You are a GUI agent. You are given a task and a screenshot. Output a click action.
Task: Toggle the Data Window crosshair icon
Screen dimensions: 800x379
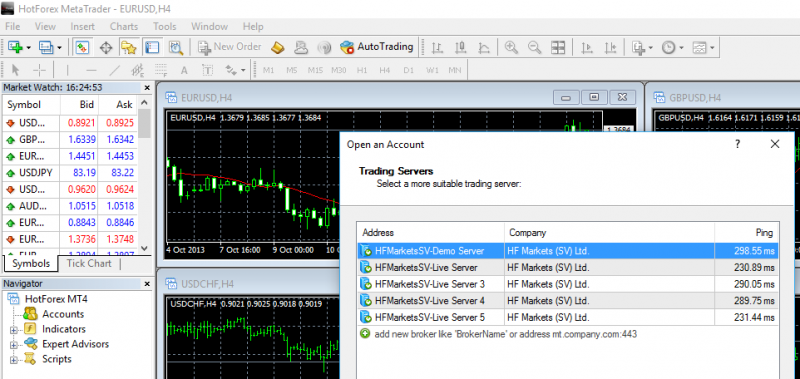[106, 47]
